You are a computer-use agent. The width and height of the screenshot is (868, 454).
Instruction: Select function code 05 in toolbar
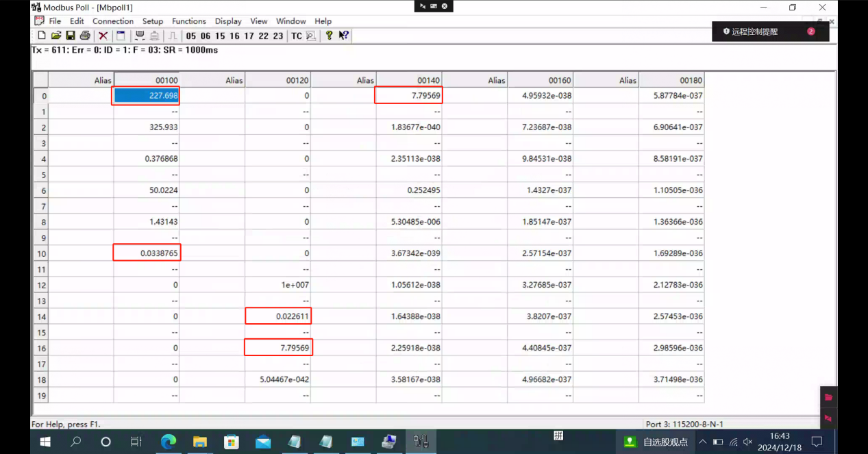click(x=190, y=36)
